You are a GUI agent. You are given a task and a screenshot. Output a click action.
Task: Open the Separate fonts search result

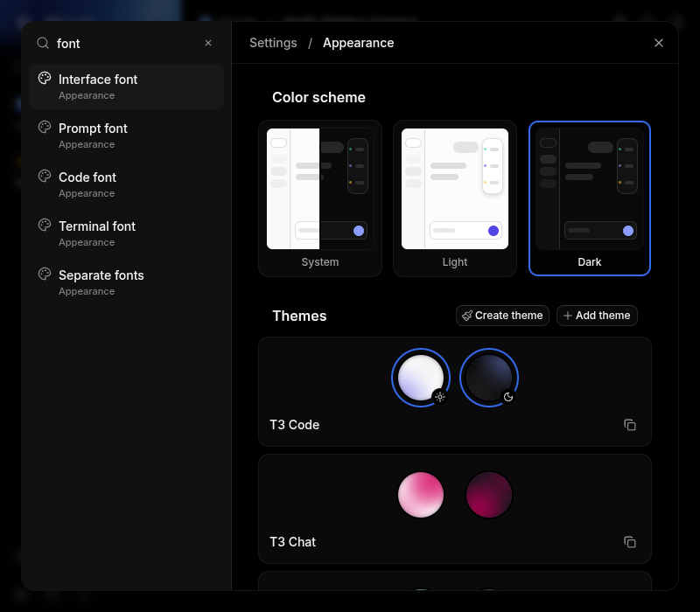tap(126, 282)
